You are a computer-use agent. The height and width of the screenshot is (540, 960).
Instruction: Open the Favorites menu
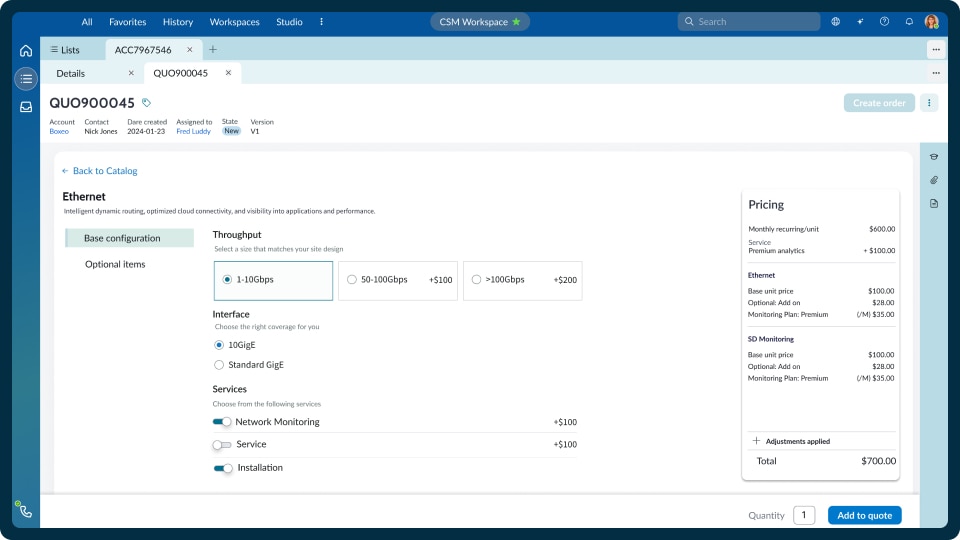[x=127, y=21]
